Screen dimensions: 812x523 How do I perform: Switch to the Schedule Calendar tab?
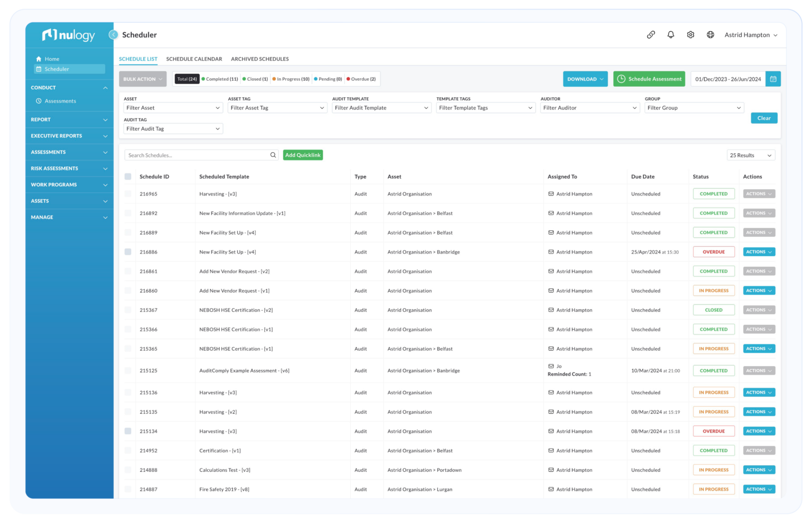194,59
